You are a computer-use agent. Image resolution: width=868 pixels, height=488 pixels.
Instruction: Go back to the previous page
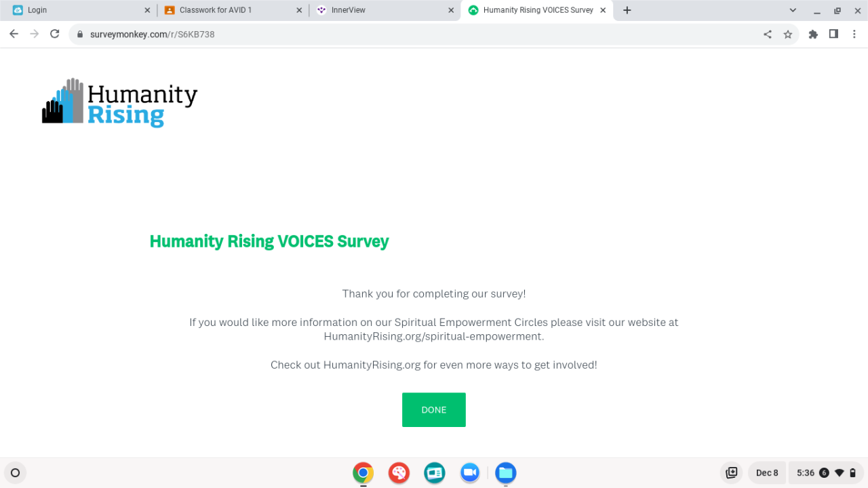coord(14,34)
